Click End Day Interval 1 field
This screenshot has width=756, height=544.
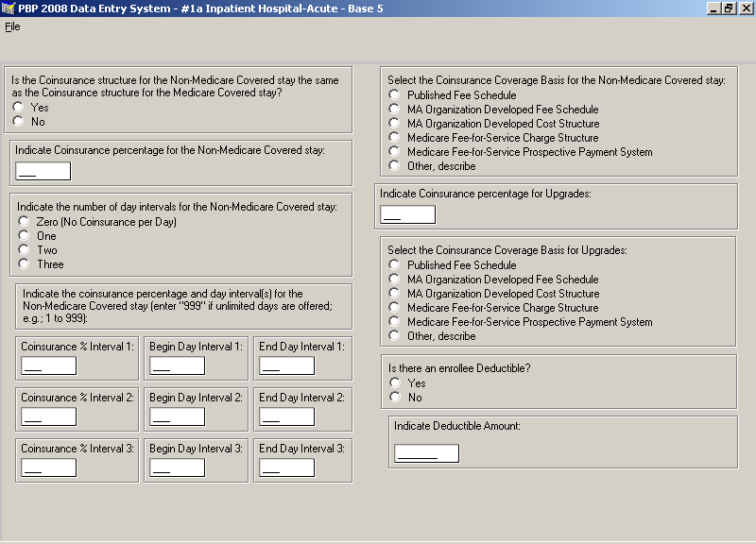(287, 365)
